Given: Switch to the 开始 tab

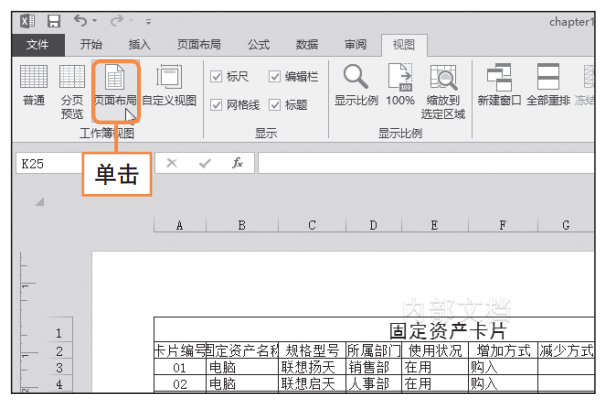Looking at the screenshot, I should [x=91, y=45].
